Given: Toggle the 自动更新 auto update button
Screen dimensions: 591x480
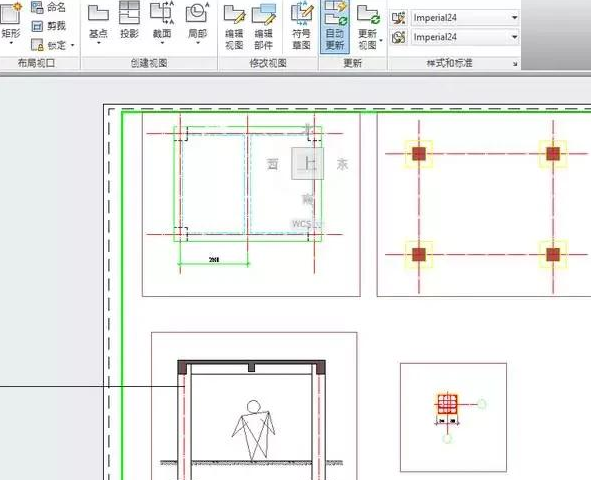Looking at the screenshot, I should coord(335,26).
